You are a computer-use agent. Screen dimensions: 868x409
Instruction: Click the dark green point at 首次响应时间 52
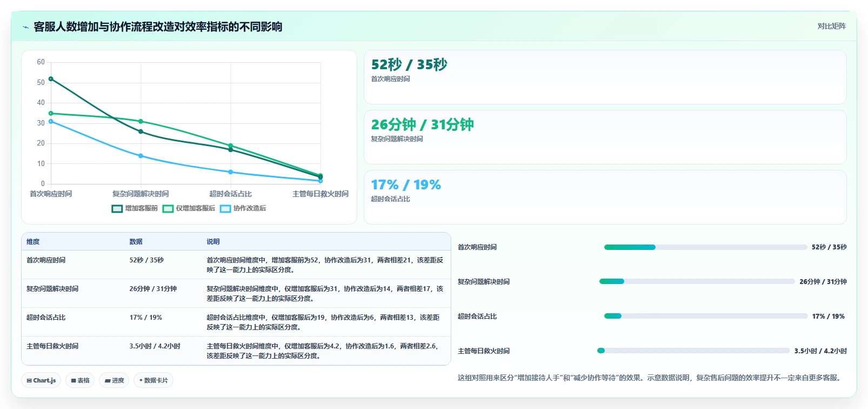[x=51, y=79]
